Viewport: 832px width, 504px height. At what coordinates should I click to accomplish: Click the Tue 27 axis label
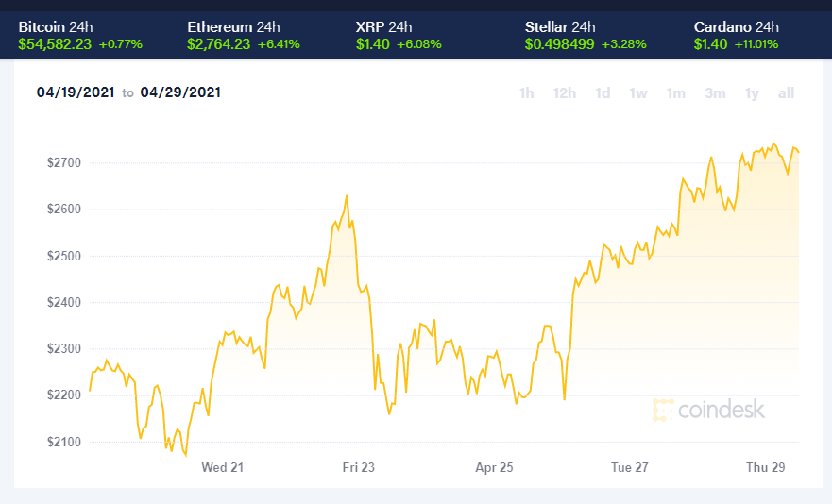coord(630,467)
